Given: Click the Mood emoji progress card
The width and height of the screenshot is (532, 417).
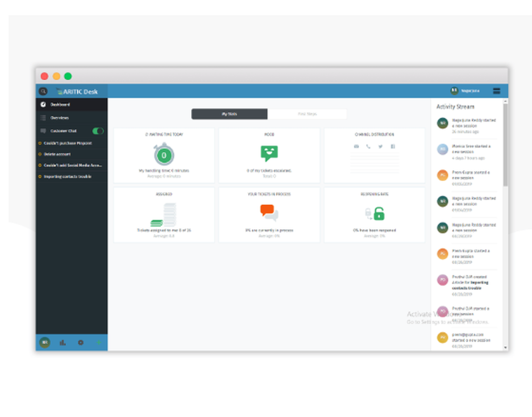Looking at the screenshot, I should (269, 155).
